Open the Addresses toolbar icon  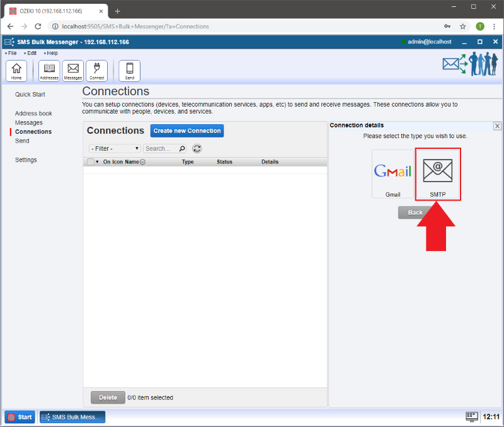coord(49,71)
